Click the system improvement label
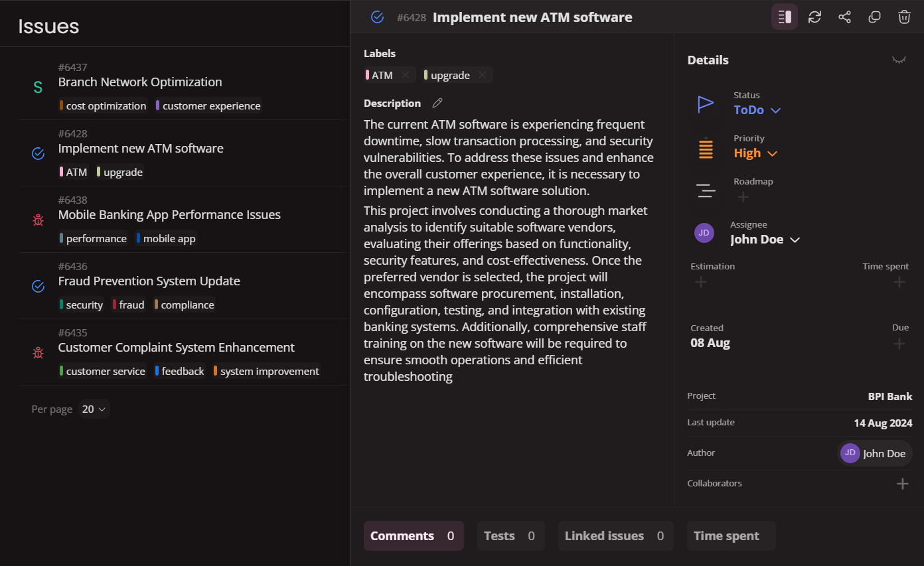Viewport: 924px width, 566px height. point(266,372)
